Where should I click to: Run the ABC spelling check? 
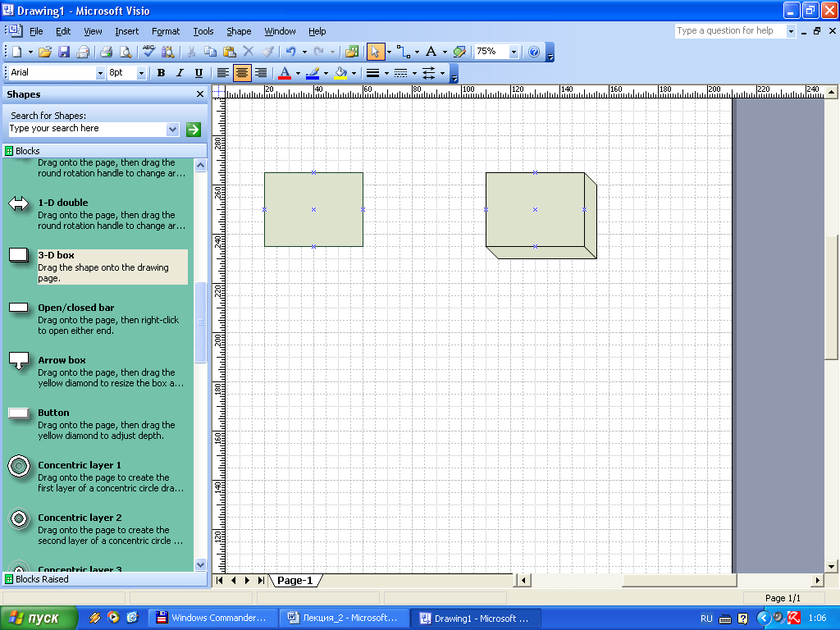(149, 52)
